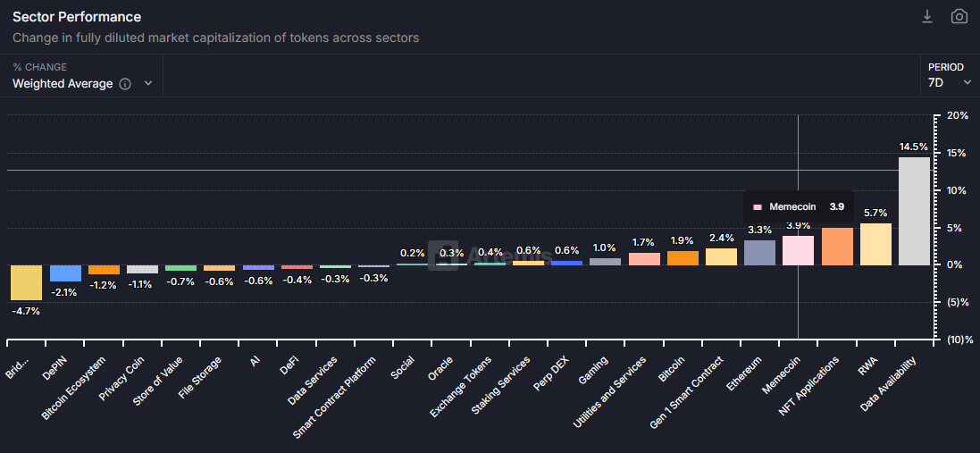The width and height of the screenshot is (980, 453).
Task: Click the chevron next to 7D
Action: (x=967, y=83)
